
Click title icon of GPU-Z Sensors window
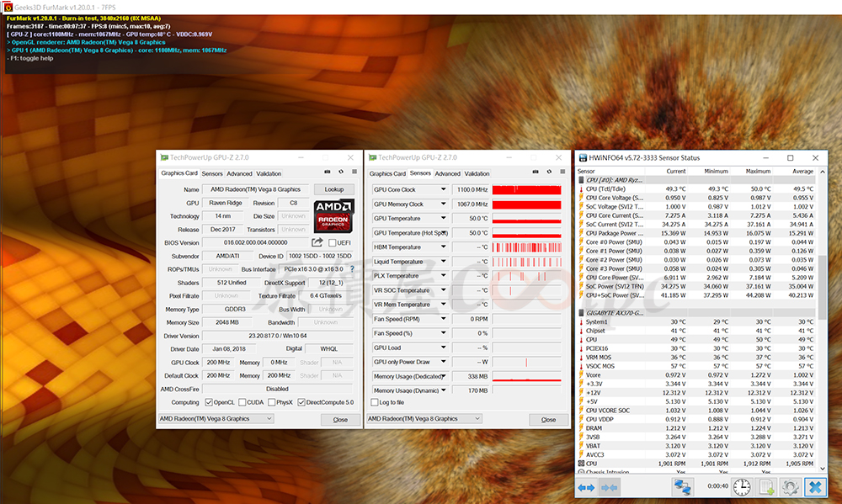(372, 157)
